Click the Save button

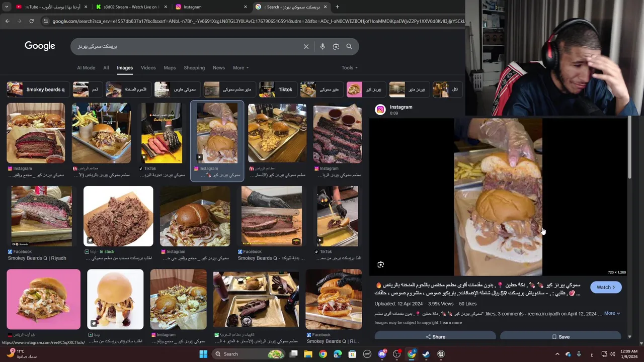click(x=560, y=336)
